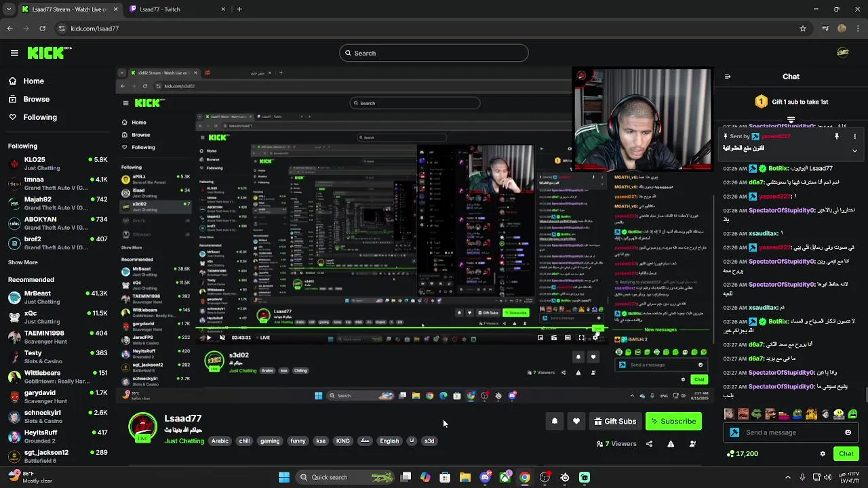Reload the page in Chrome
This screenshot has height=488, width=868.
coord(43,28)
